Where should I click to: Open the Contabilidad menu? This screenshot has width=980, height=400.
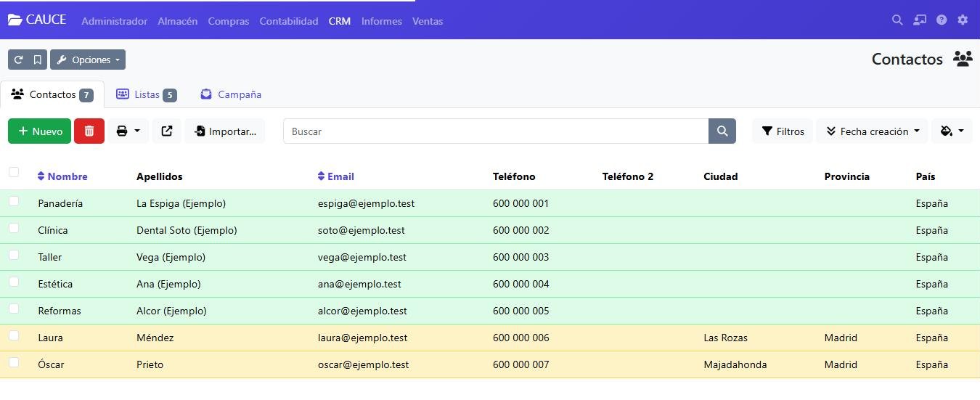[289, 21]
